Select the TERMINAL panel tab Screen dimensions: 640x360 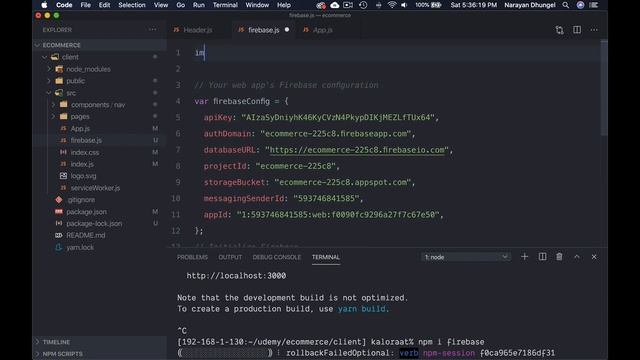[326, 257]
